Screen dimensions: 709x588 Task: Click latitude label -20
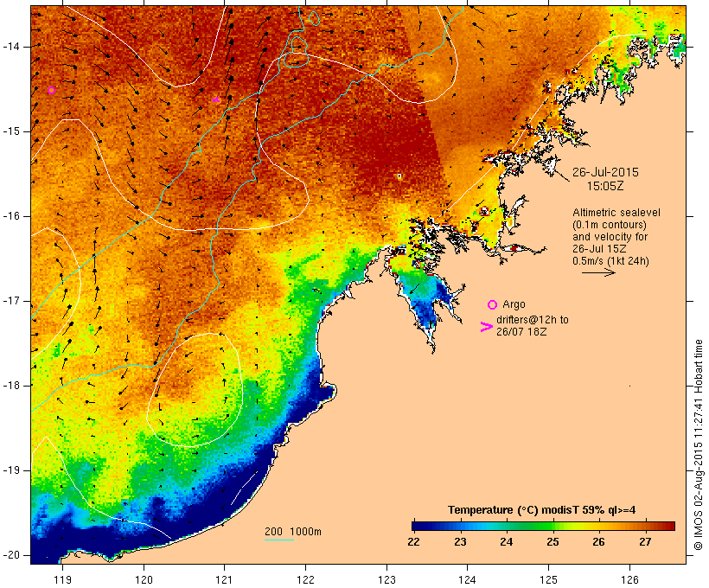10,555
